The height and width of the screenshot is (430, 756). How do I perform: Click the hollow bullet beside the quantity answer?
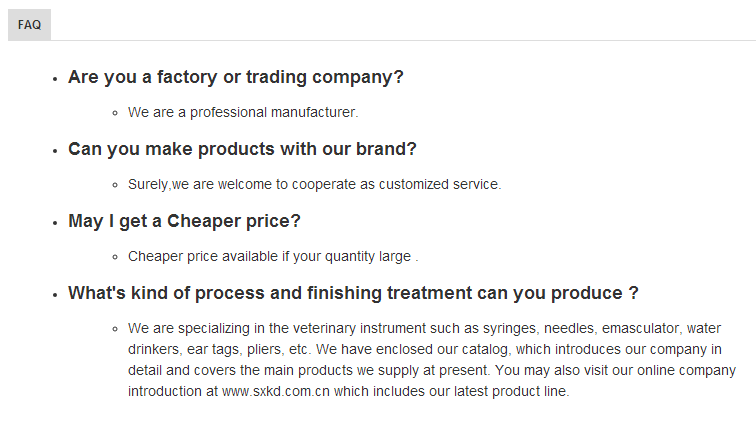115,257
